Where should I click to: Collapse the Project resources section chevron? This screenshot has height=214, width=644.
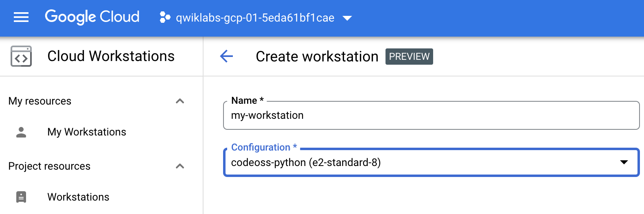click(x=180, y=166)
